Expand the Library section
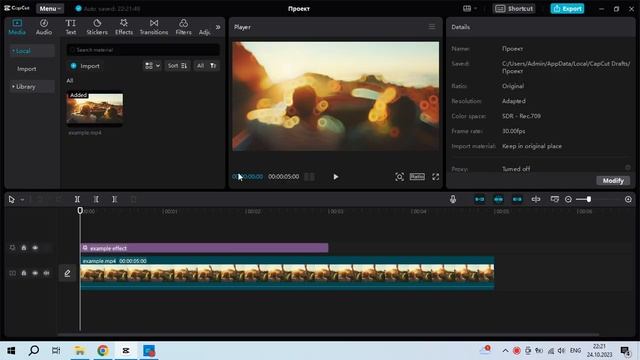Image resolution: width=640 pixels, height=360 pixels. click(x=32, y=87)
